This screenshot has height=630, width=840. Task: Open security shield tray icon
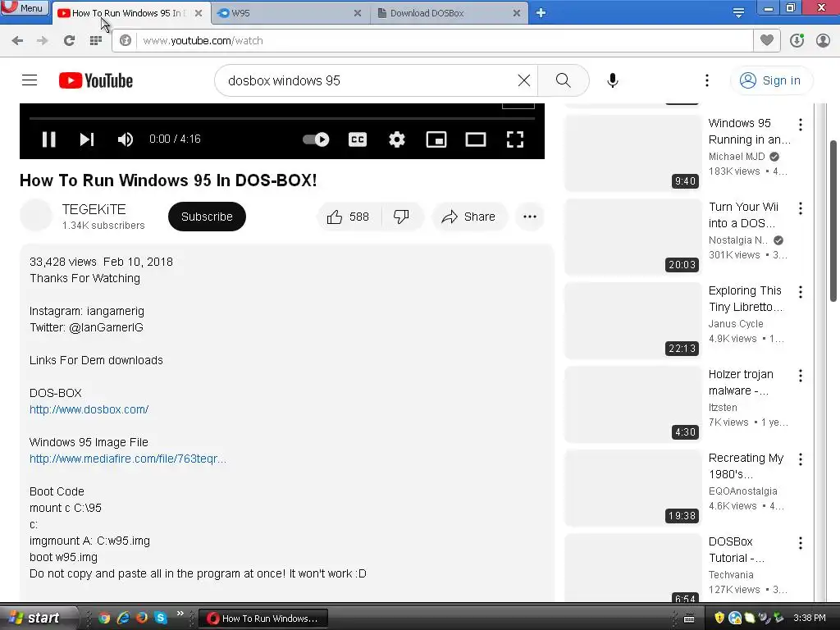point(719,619)
